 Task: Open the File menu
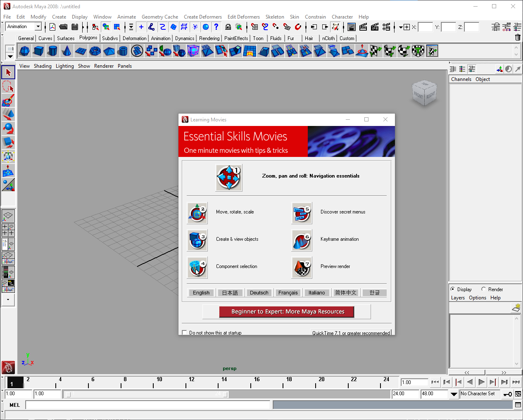point(7,17)
